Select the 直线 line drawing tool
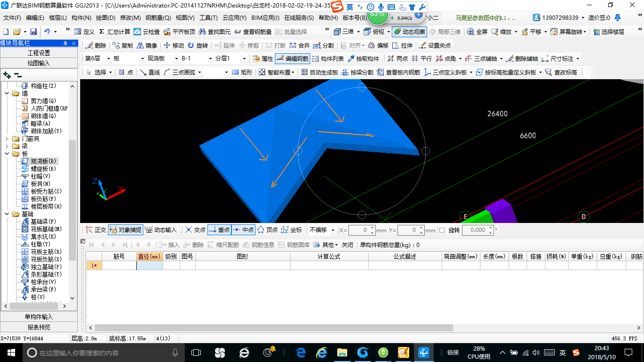Image resolution: width=644 pixels, height=362 pixels. [150, 72]
